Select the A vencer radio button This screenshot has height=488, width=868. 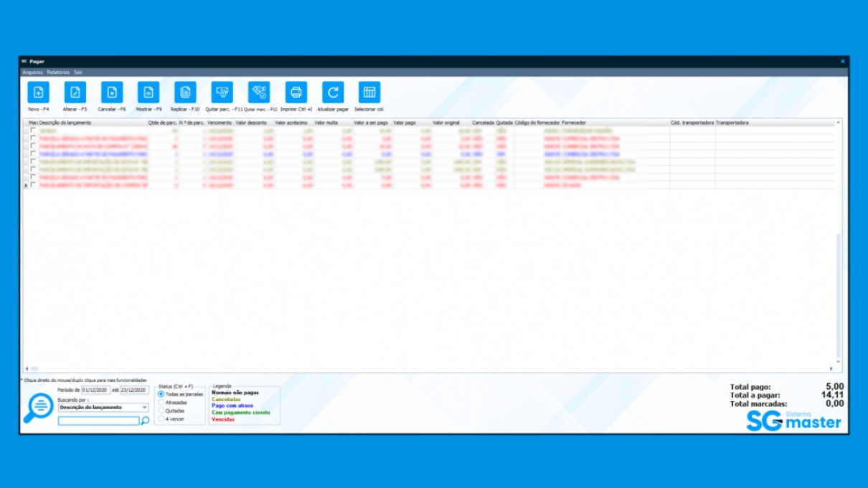[161, 419]
